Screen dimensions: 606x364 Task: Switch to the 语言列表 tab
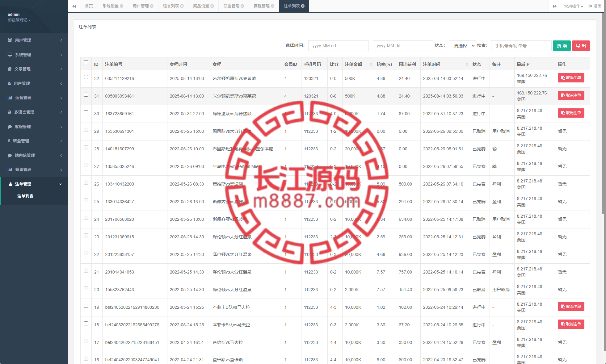tap(173, 6)
